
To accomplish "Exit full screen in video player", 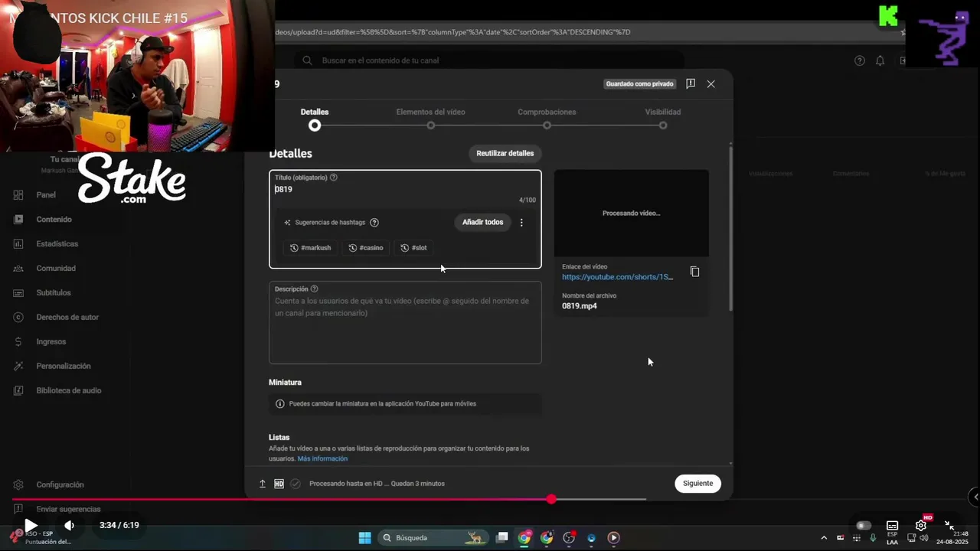I will point(949,526).
